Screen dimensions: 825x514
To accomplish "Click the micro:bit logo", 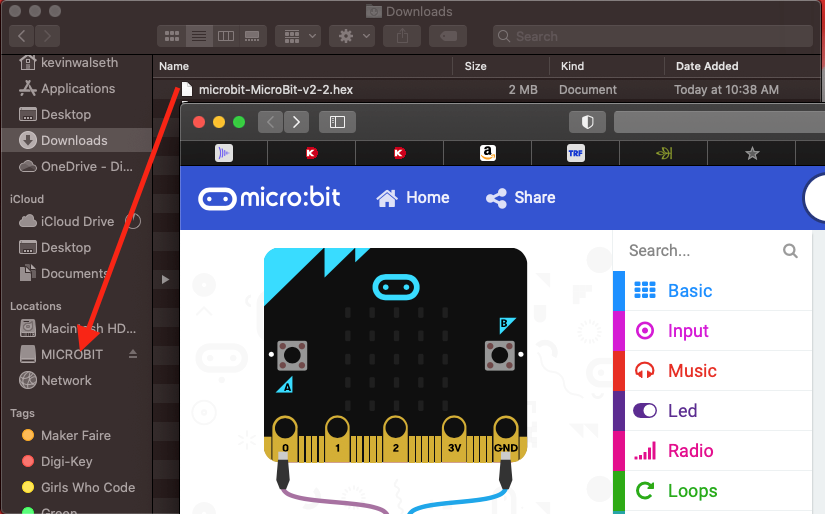I will (269, 197).
